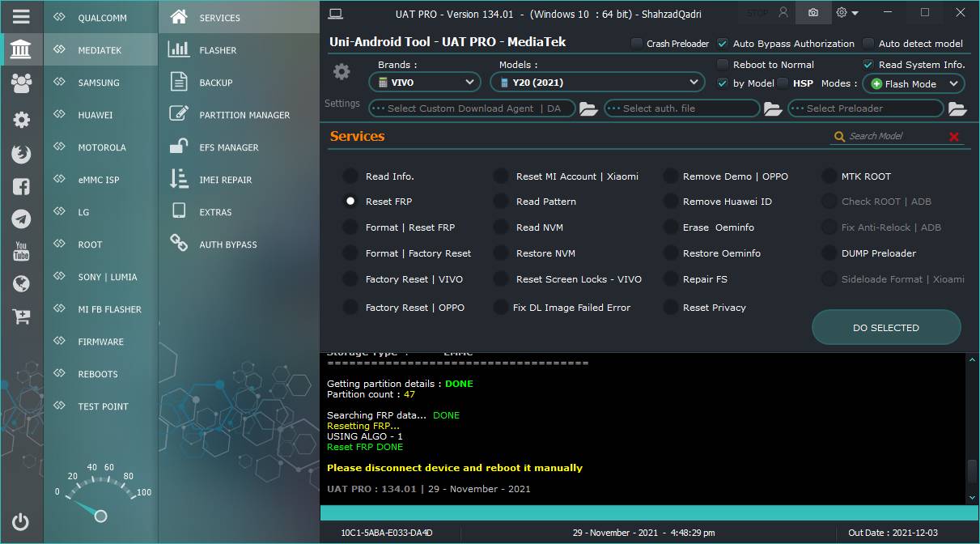Screen dimensions: 980x544
Task: Select Reset Screen Locks - VIVO option
Action: point(502,278)
